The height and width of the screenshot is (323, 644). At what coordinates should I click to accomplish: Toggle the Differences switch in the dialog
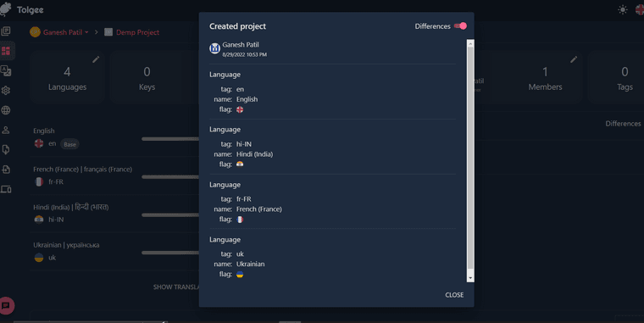click(460, 26)
